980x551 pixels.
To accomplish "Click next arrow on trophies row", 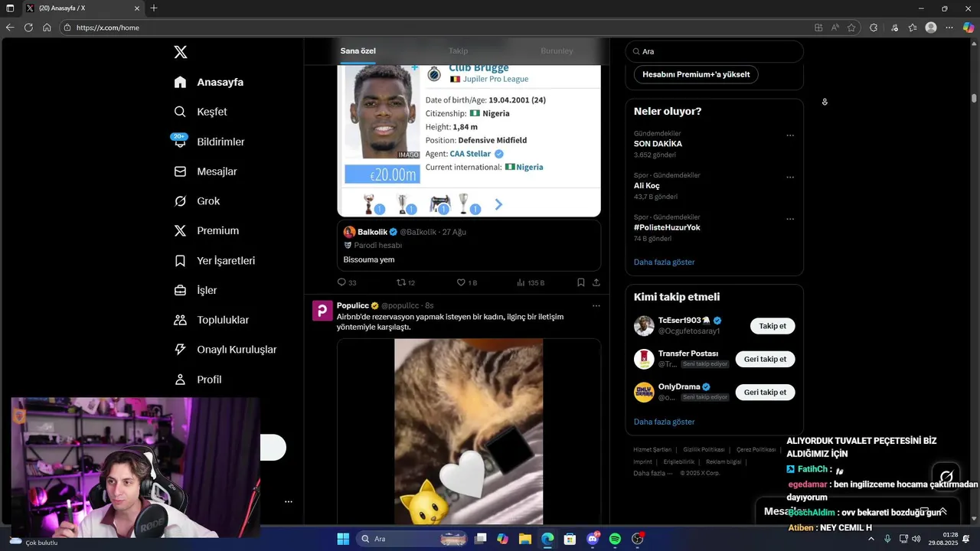I will 498,204.
